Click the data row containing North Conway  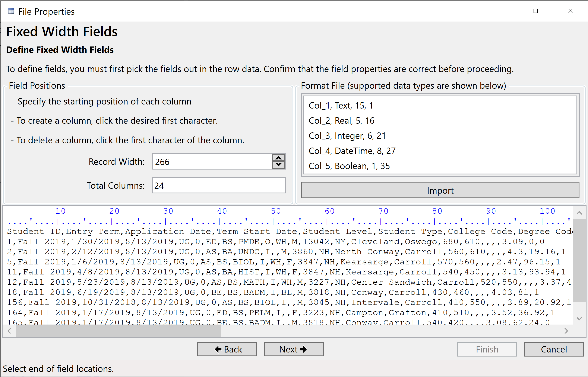tap(286, 252)
